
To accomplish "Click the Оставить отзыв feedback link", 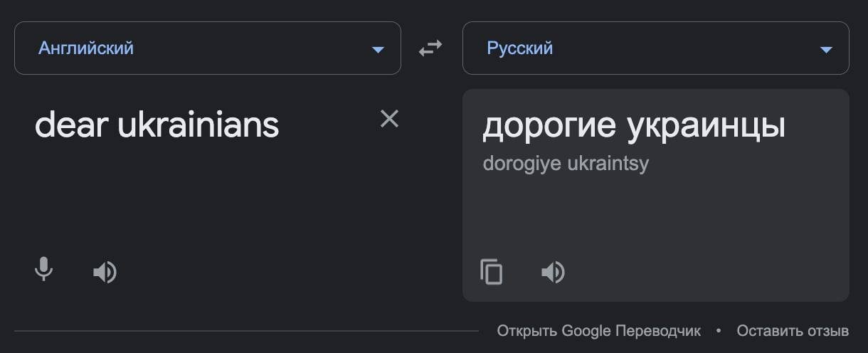I will pyautogui.click(x=793, y=331).
